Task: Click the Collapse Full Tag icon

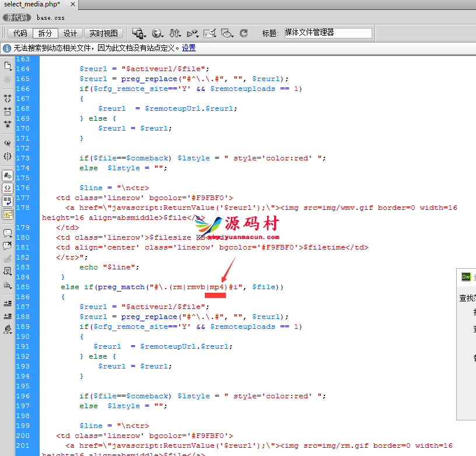Action: pos(8,99)
